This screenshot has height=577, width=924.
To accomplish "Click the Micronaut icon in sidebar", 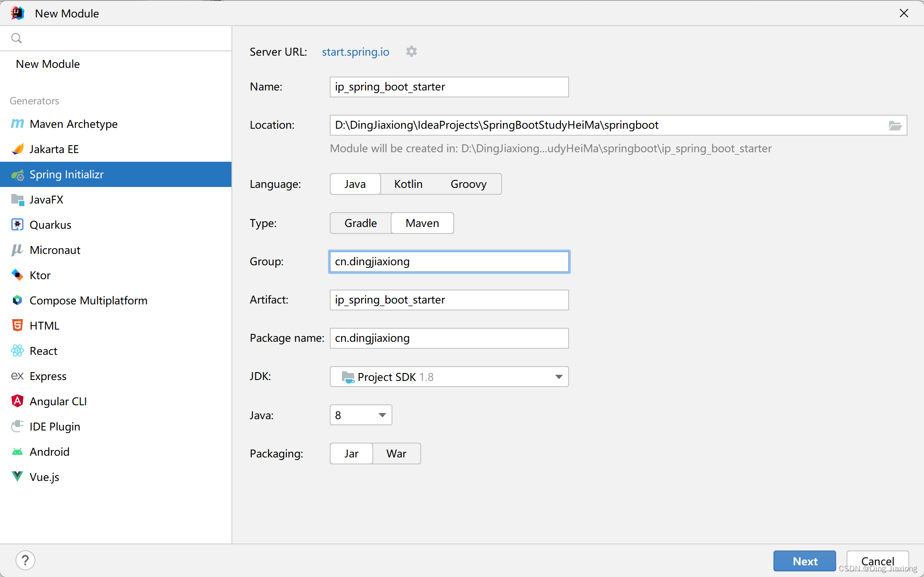I will (17, 250).
